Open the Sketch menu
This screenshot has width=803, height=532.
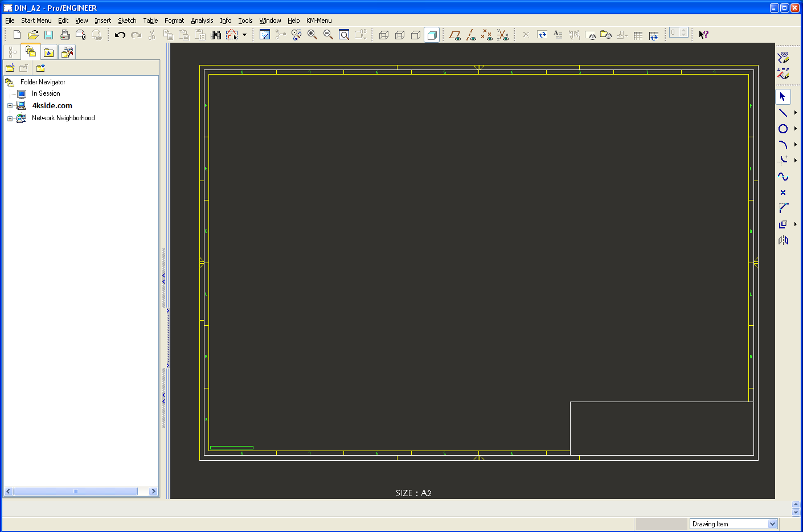pyautogui.click(x=127, y=21)
